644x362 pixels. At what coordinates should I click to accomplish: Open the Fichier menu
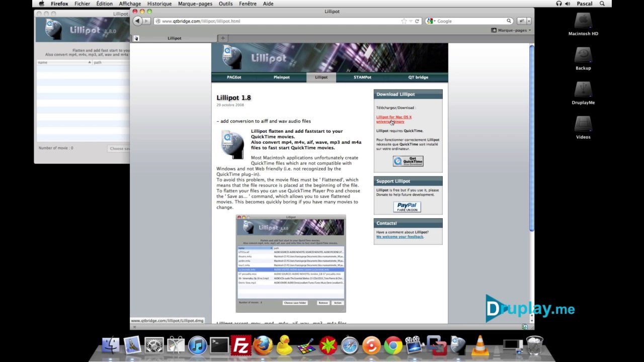coord(82,4)
